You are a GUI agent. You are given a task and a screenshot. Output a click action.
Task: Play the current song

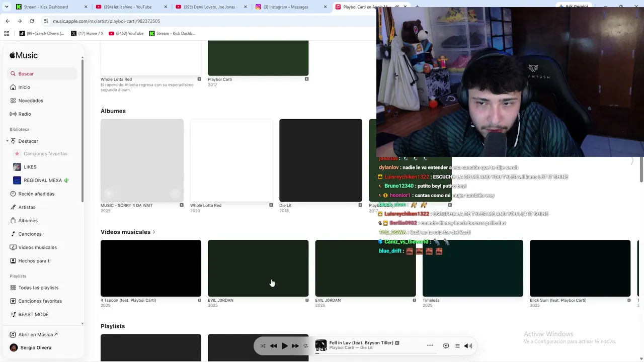[284, 346]
